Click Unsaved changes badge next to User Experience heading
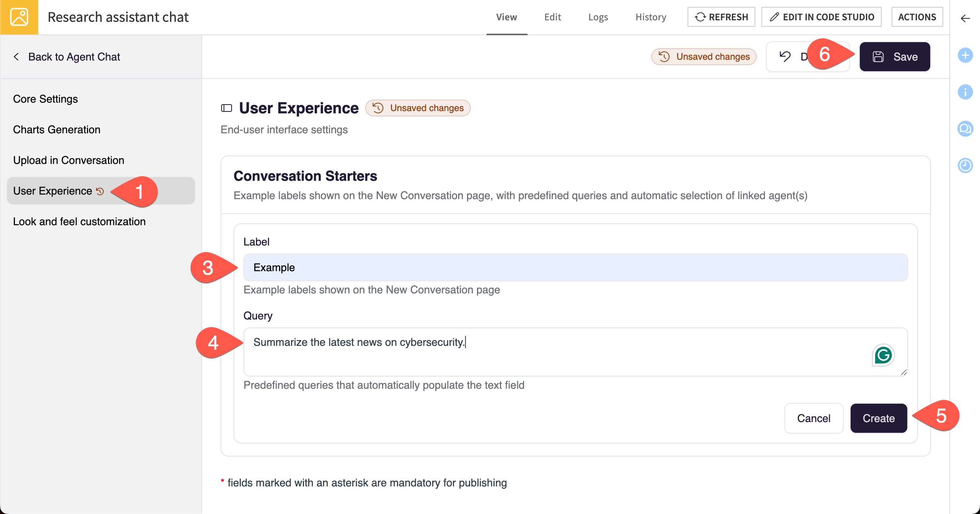 [418, 108]
